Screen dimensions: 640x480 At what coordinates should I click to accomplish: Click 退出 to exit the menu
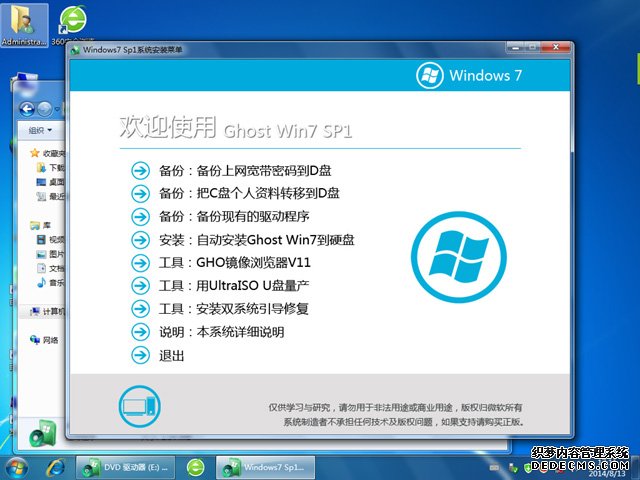point(171,355)
